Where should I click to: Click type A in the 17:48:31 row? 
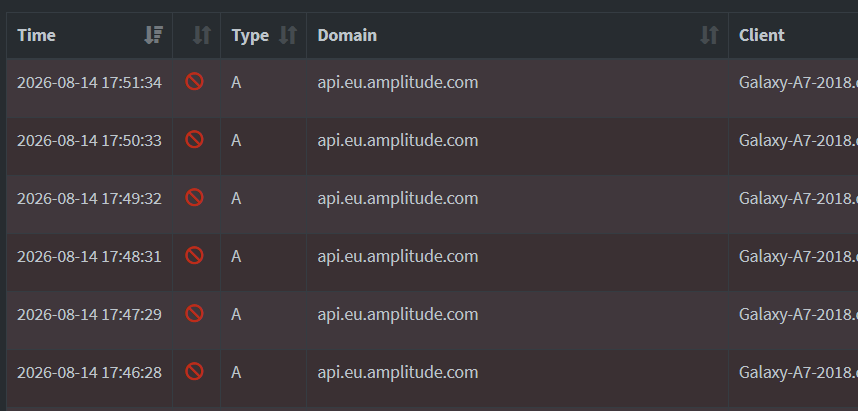(236, 257)
